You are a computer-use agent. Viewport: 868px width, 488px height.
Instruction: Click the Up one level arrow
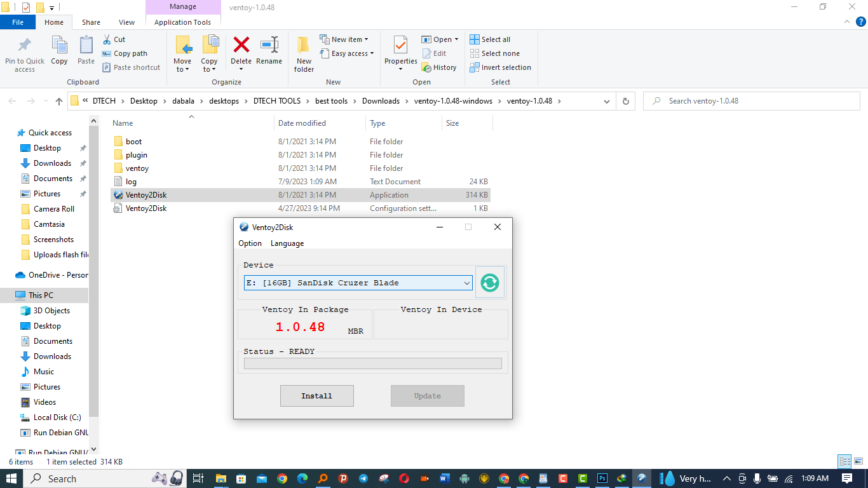pos(59,101)
